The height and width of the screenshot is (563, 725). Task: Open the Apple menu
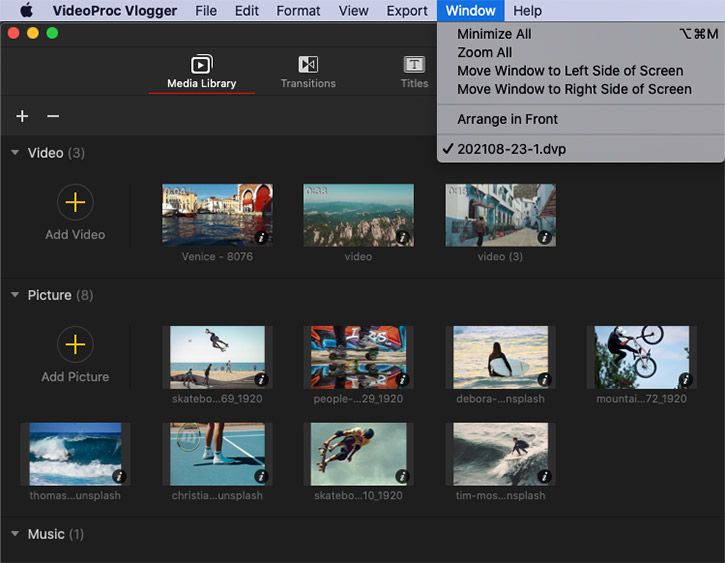click(x=26, y=11)
